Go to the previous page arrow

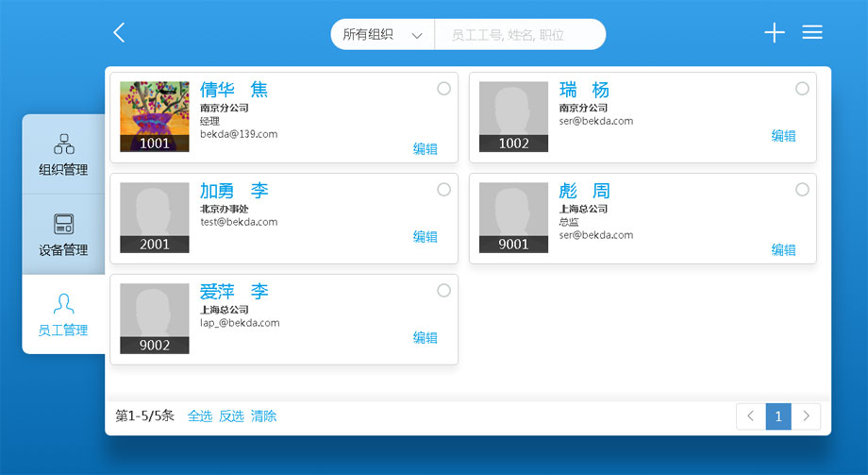pos(750,416)
